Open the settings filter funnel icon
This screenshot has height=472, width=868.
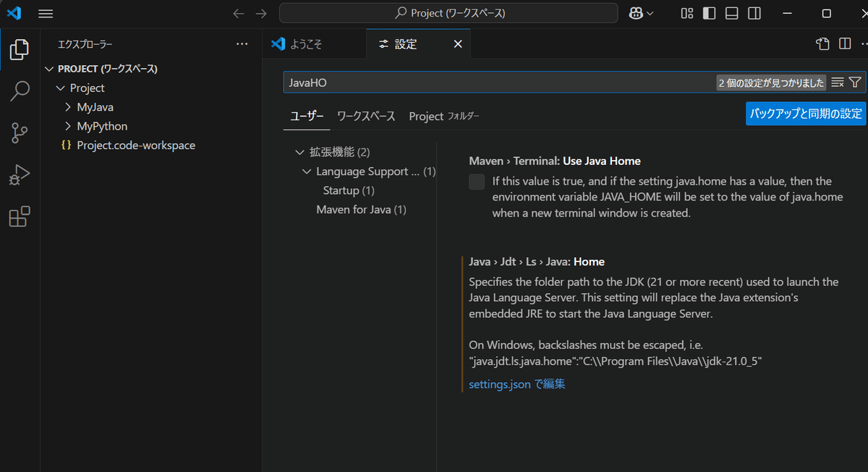(x=855, y=83)
